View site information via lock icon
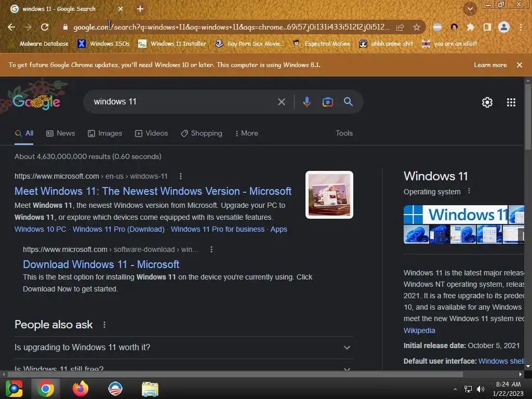The image size is (532, 399). pos(65,27)
